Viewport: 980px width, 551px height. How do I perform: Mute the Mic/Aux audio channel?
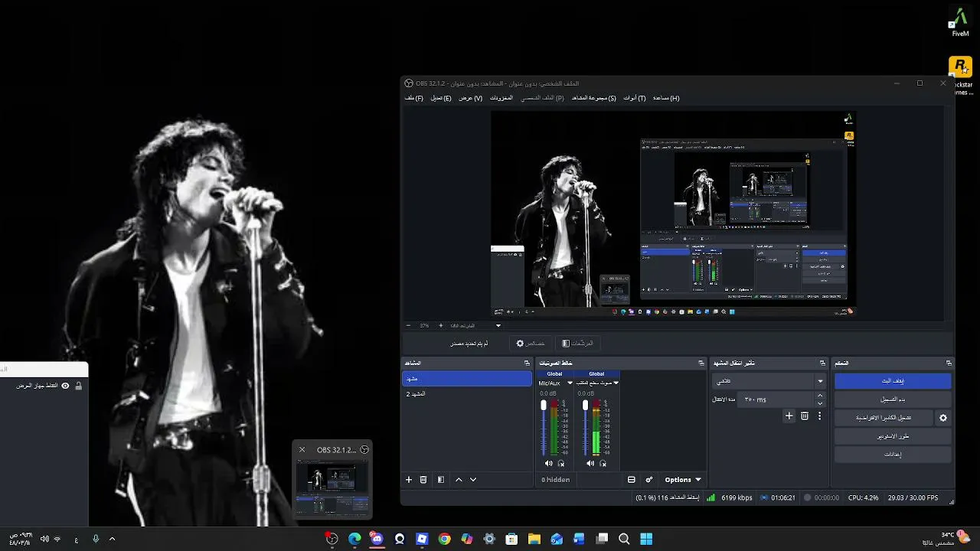548,463
